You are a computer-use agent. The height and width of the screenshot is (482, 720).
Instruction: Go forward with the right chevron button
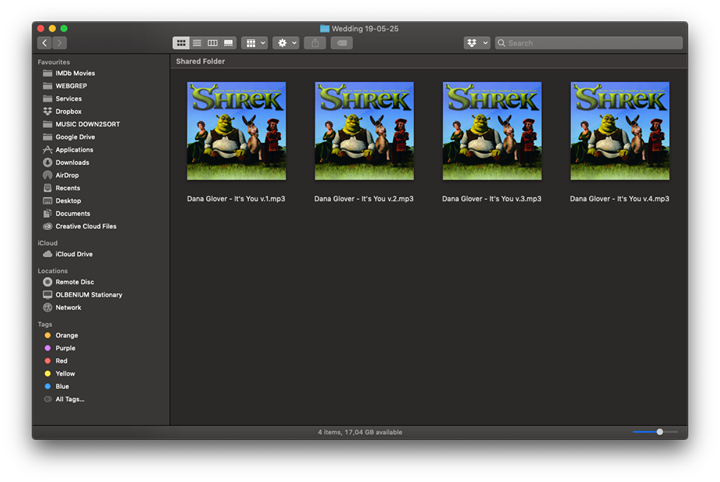pos(60,43)
